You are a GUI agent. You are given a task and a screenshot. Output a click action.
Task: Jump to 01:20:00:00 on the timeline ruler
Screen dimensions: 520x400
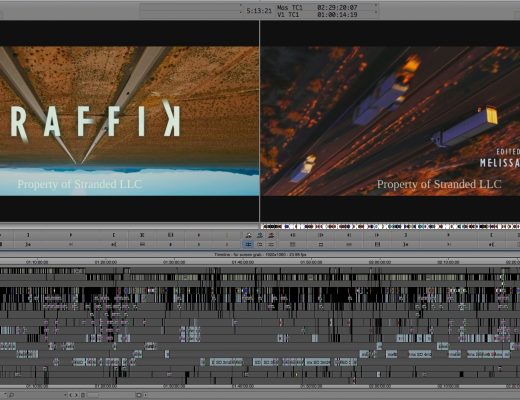coord(106,262)
